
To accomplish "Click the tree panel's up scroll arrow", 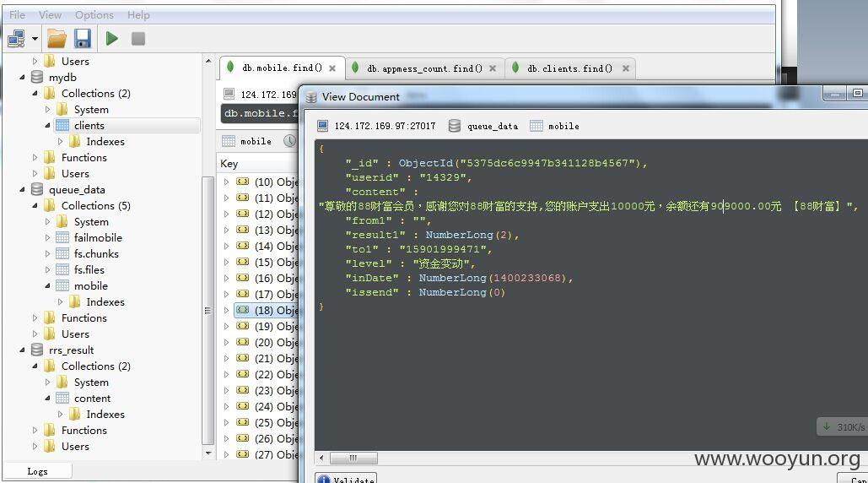I will (x=208, y=61).
